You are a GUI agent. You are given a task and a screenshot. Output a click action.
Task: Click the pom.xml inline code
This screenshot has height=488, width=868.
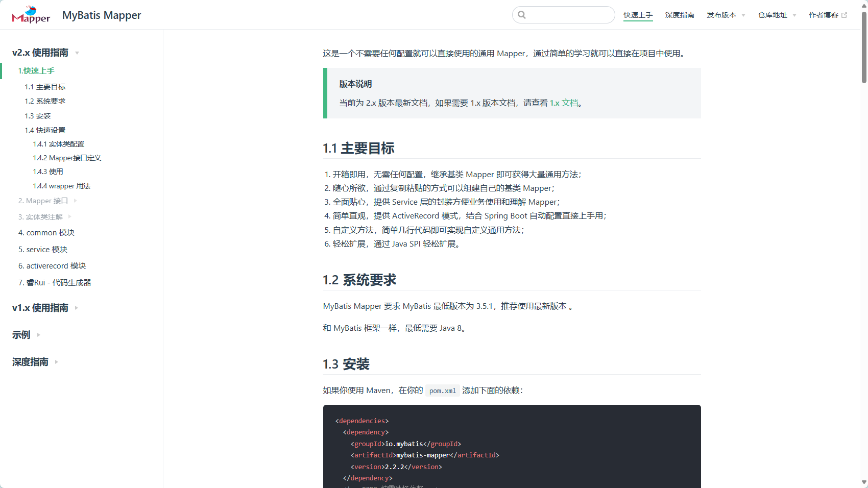(443, 391)
